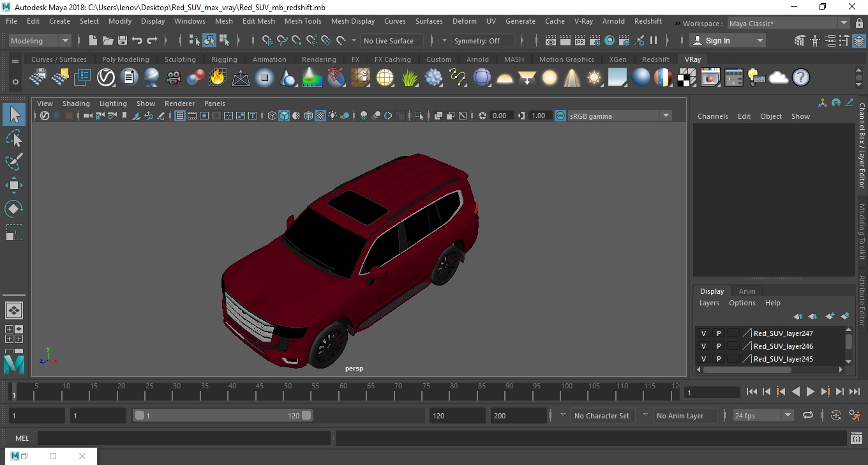
Task: Select by object type mode icon
Action: [209, 40]
